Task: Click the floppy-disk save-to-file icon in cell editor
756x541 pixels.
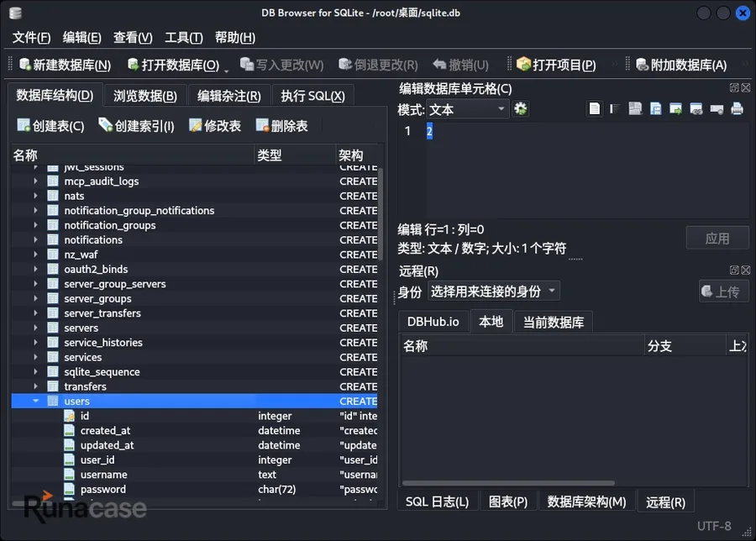Action: 656,109
